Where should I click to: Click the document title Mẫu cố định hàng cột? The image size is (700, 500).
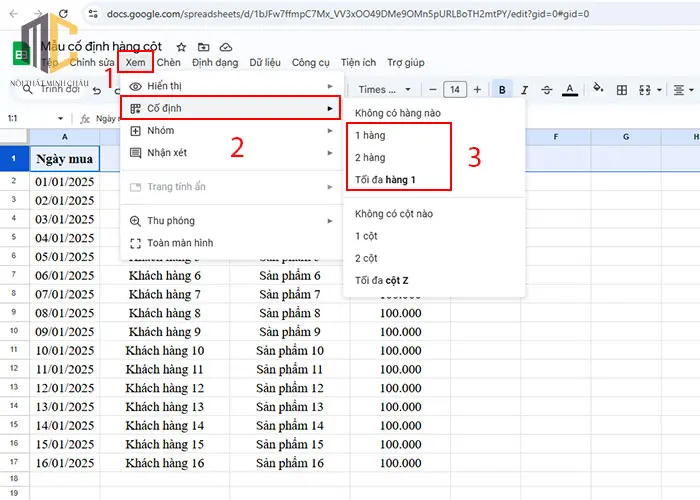coord(101,46)
